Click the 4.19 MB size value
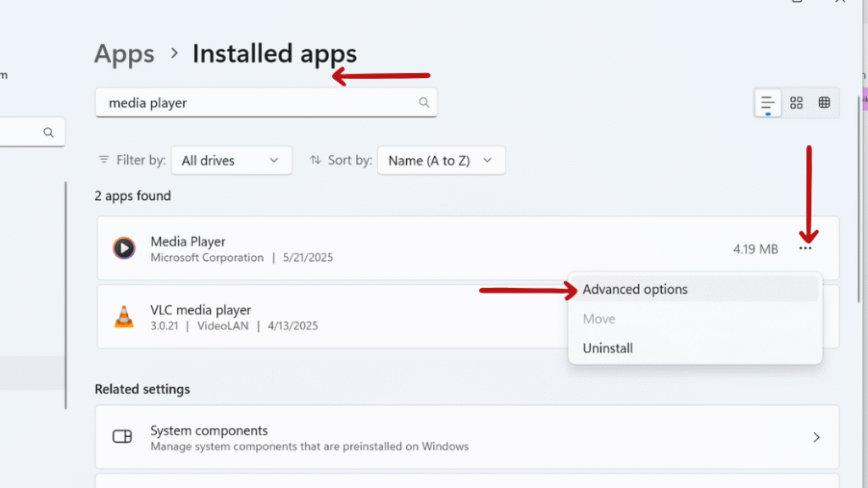 [755, 249]
